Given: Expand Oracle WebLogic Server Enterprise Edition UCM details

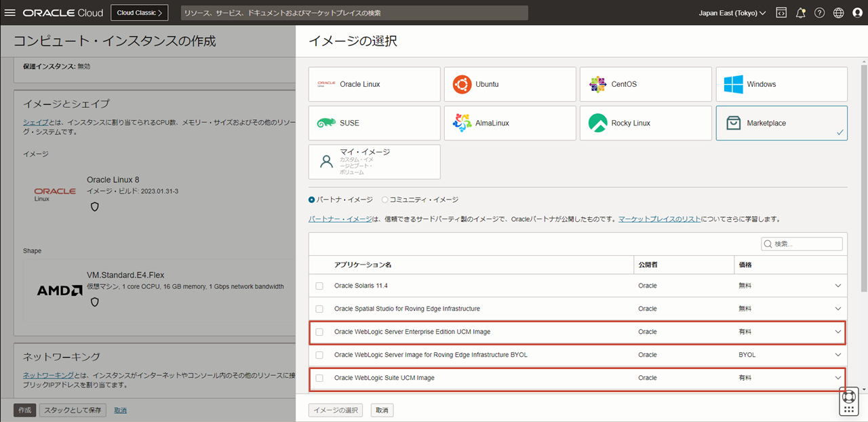Looking at the screenshot, I should 838,332.
